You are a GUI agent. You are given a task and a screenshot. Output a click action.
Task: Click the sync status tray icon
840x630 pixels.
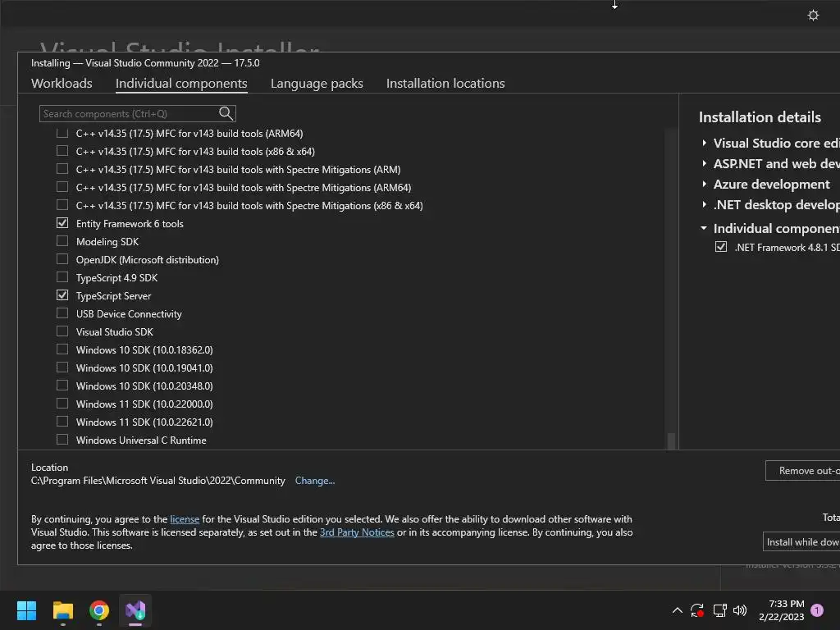click(x=697, y=610)
